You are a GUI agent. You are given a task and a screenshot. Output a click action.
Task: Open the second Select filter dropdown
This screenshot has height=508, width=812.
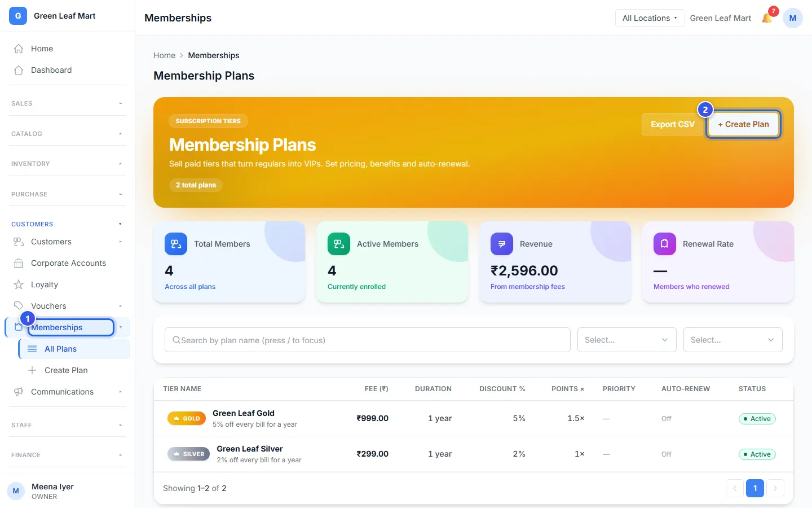point(732,340)
